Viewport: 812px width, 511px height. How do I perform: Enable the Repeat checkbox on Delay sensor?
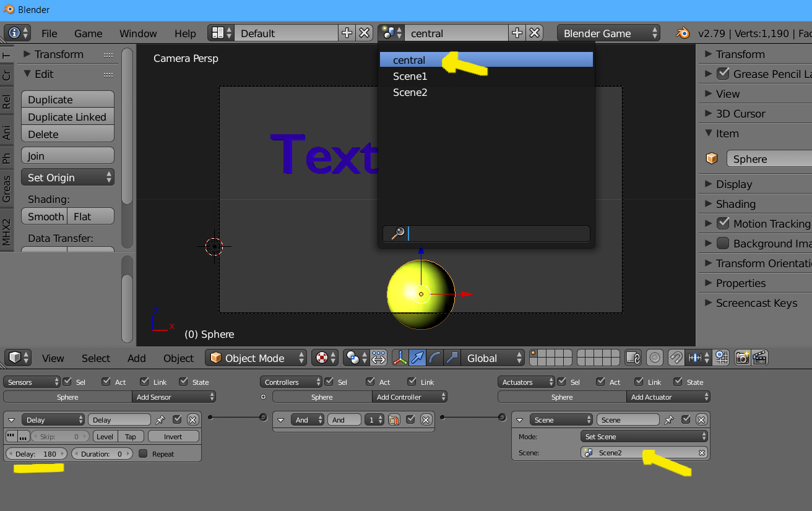pos(143,453)
